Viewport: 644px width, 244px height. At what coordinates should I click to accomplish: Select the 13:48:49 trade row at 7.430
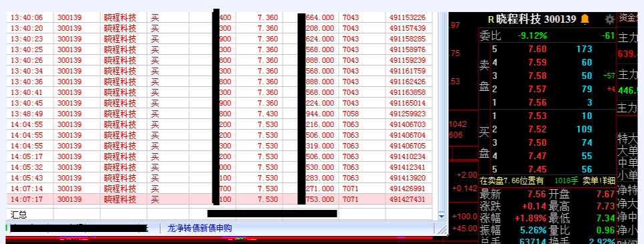tap(220, 114)
